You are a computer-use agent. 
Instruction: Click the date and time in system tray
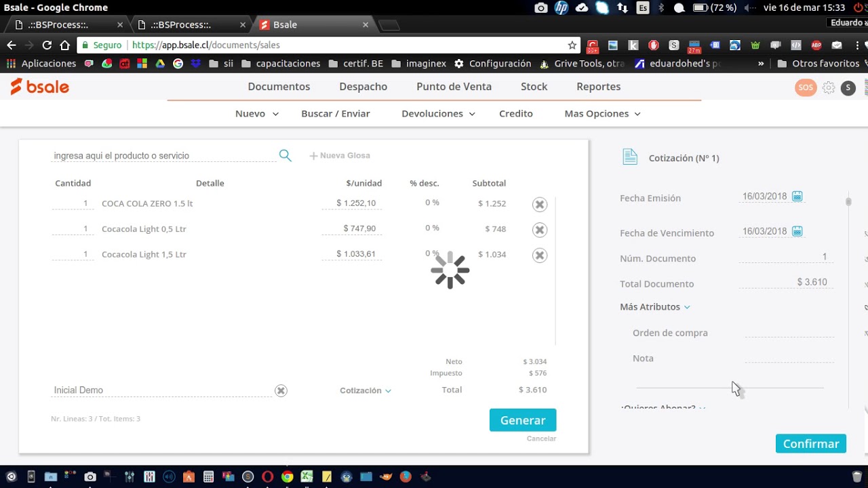[x=804, y=8]
